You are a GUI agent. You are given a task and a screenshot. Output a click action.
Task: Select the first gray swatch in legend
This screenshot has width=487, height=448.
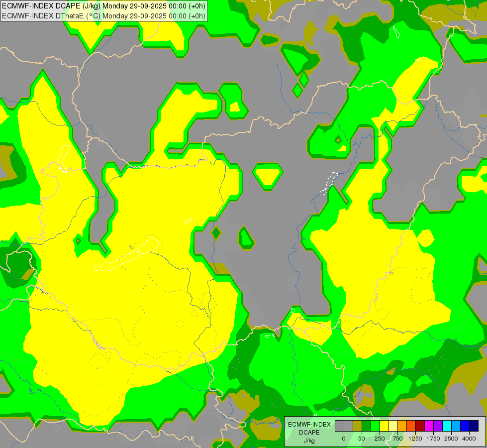(x=339, y=426)
